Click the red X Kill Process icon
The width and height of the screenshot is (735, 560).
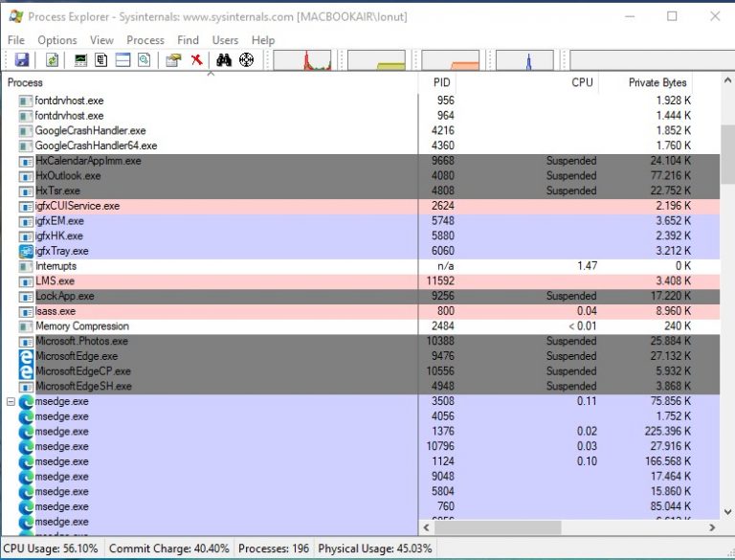pyautogui.click(x=196, y=60)
